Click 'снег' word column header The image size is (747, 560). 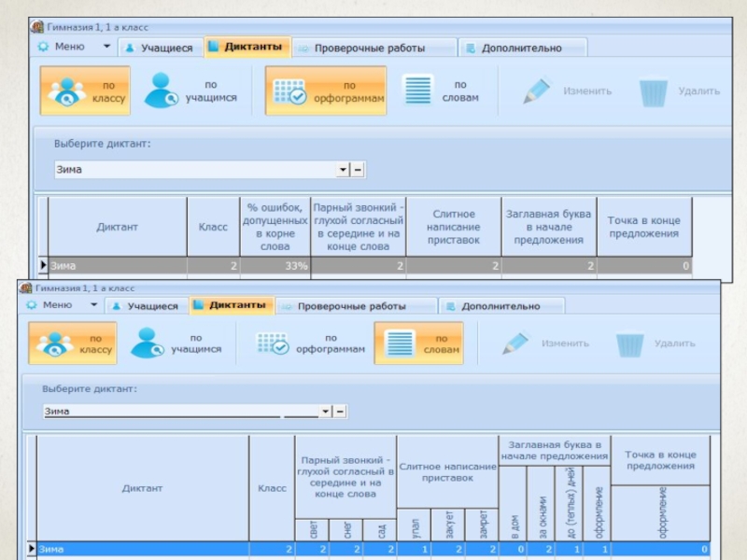(346, 530)
